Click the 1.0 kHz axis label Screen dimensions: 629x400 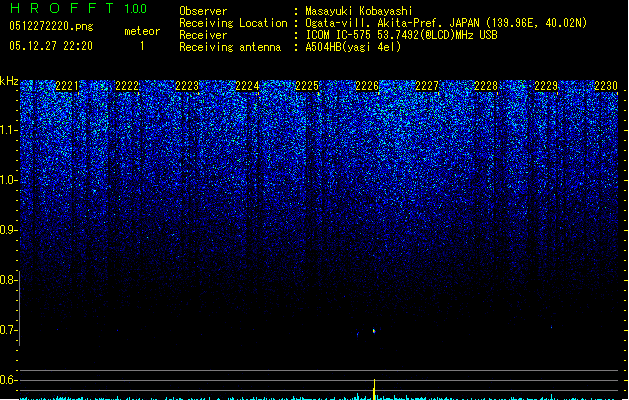coord(8,180)
